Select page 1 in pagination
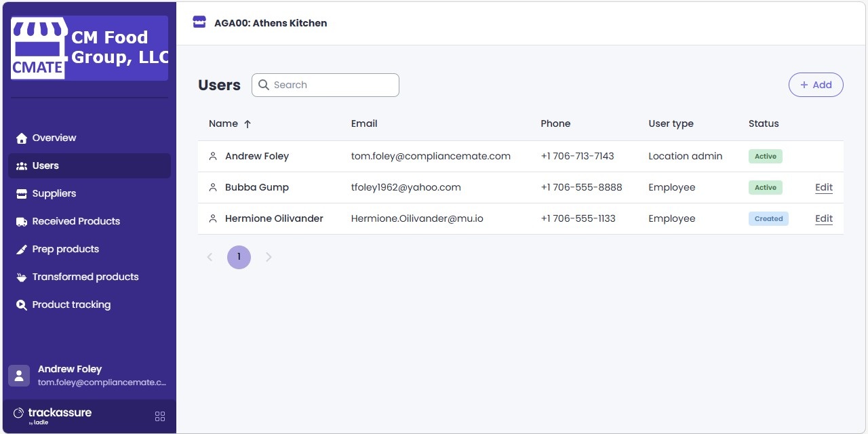Viewport: 868px width, 434px height. coord(239,257)
